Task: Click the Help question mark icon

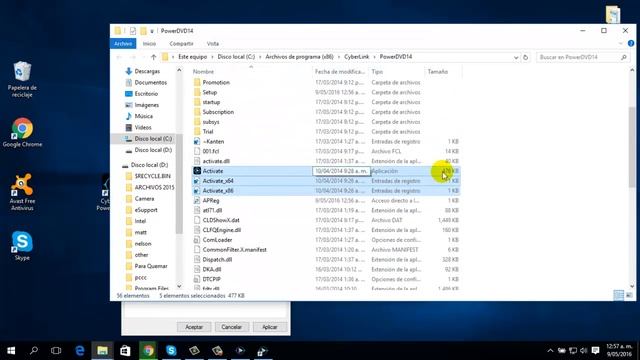Action: pos(631,43)
